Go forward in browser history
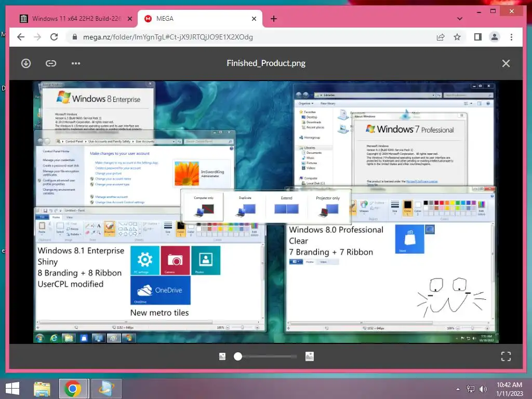Viewport: 532px width, 399px height. pos(37,37)
